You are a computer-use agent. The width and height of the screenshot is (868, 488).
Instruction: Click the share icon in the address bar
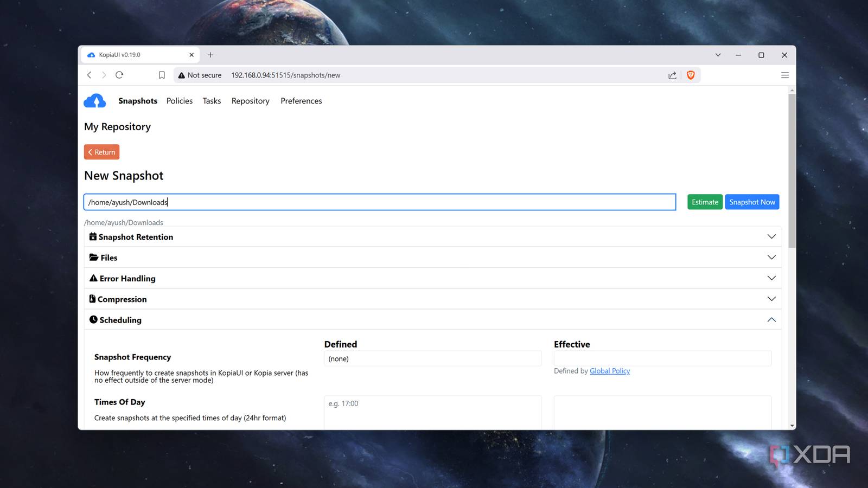[672, 75]
